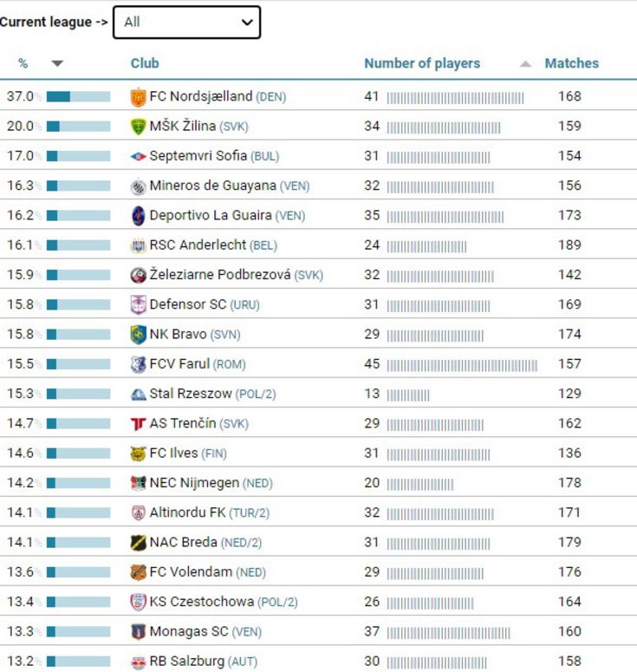Click the NK Bravo club badge

[x=138, y=335]
